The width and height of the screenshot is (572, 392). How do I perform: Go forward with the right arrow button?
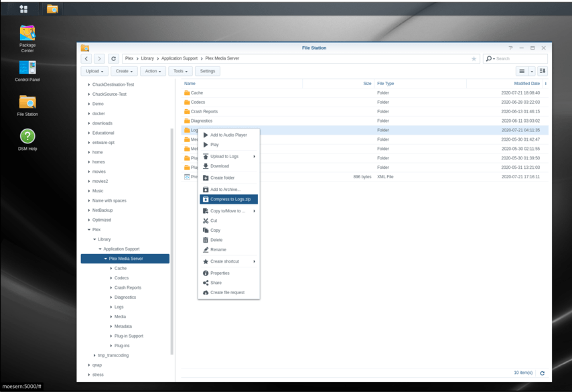[100, 58]
